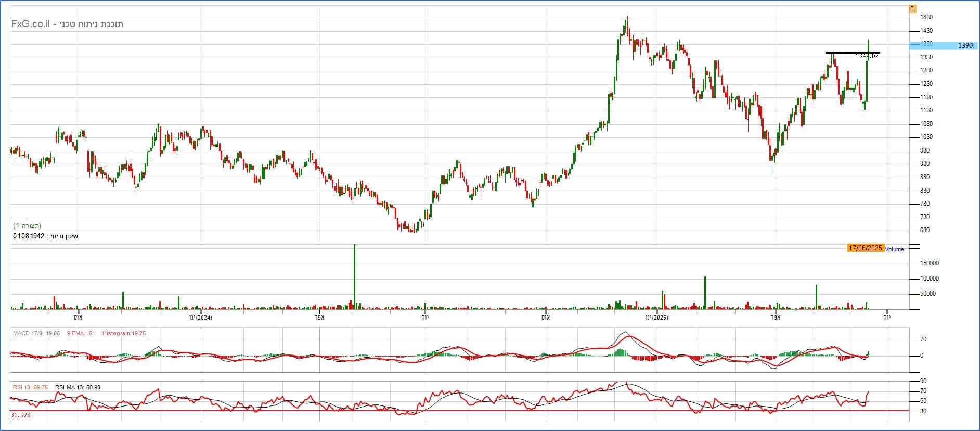Click the ינו(2025) date axis label

click(x=656, y=318)
